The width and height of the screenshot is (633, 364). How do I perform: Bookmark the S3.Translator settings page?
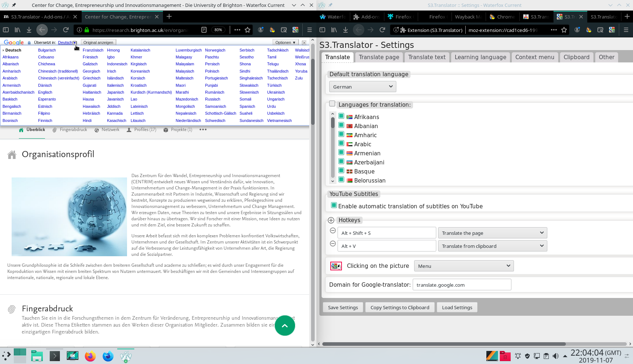564,30
